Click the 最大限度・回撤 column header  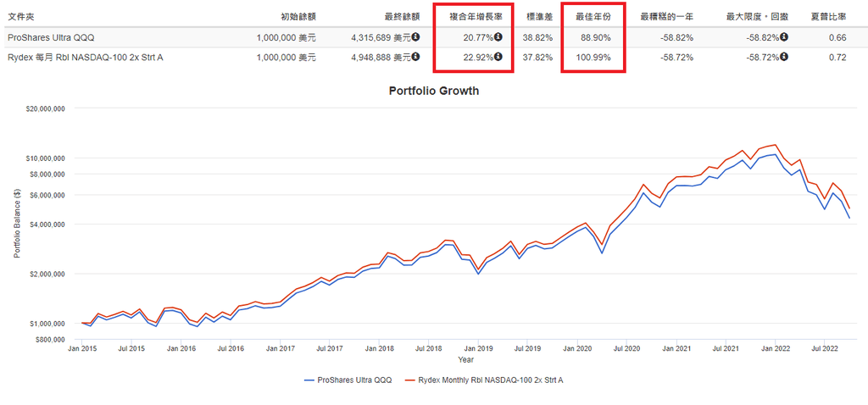[757, 17]
